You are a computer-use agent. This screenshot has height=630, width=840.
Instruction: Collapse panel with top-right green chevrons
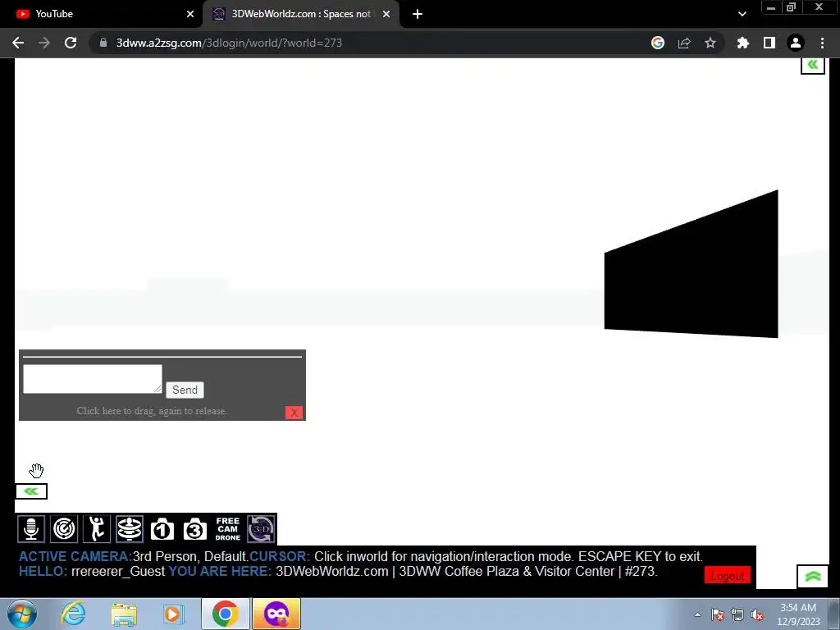(x=813, y=65)
